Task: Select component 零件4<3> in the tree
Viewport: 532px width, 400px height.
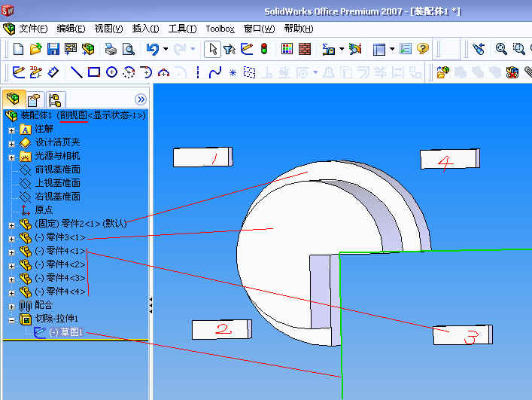Action: pyautogui.click(x=60, y=278)
